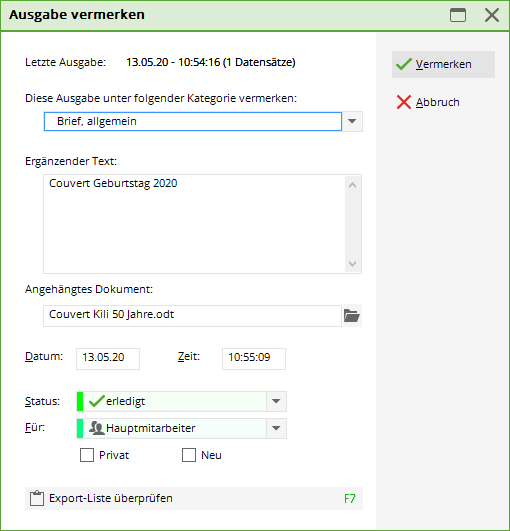
Task: Click the scroll-up arrow in Ergänzender Text
Action: (353, 185)
